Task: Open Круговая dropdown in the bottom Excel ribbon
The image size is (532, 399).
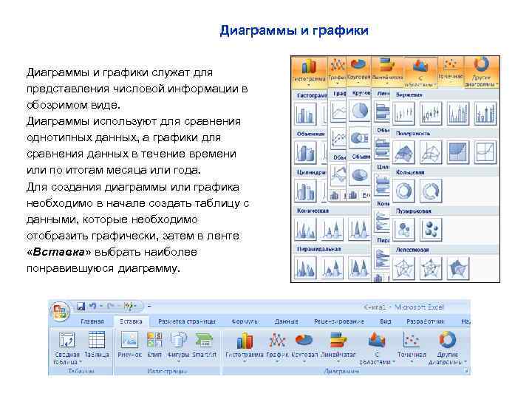Action: coord(304,346)
